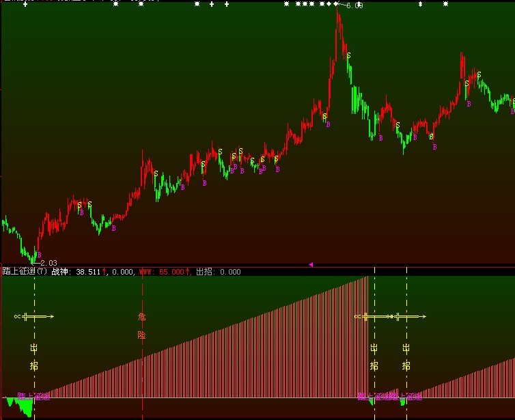Click the first sword icon in indicator panel
This screenshot has height=420, width=515.
point(33,316)
